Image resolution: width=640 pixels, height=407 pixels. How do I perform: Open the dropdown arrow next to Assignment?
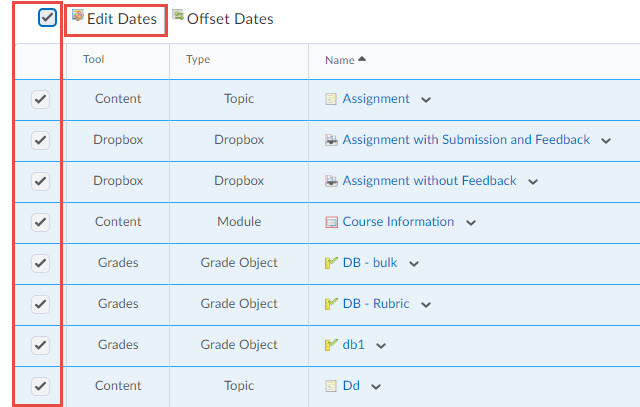pos(426,100)
